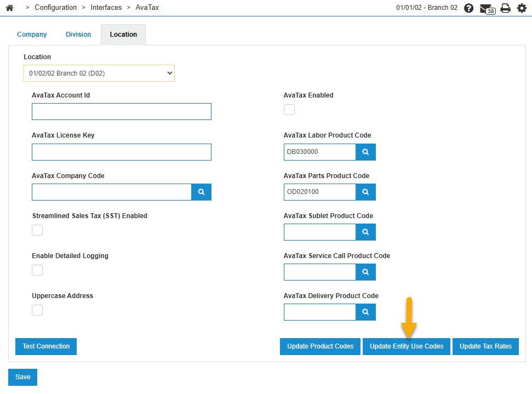Focus the AvaTax Delivery Product Code field
The width and height of the screenshot is (532, 394).
pos(319,312)
